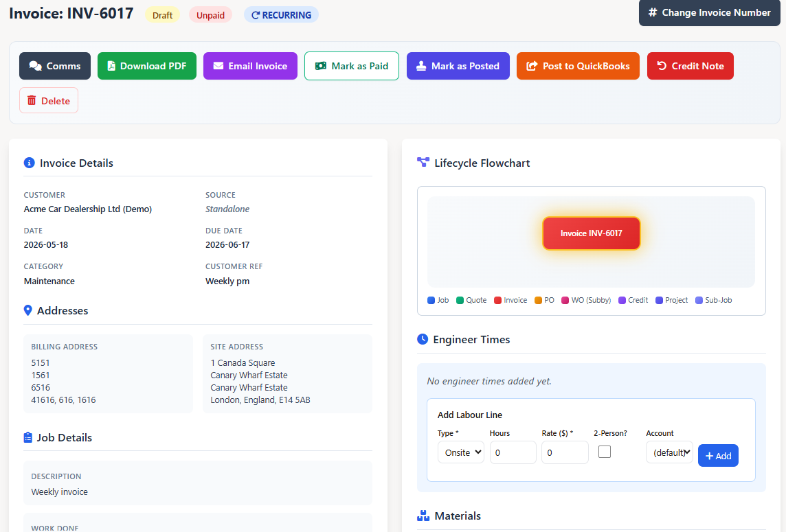
Task: Click the London, England, E14 5AB line
Action: [260, 400]
